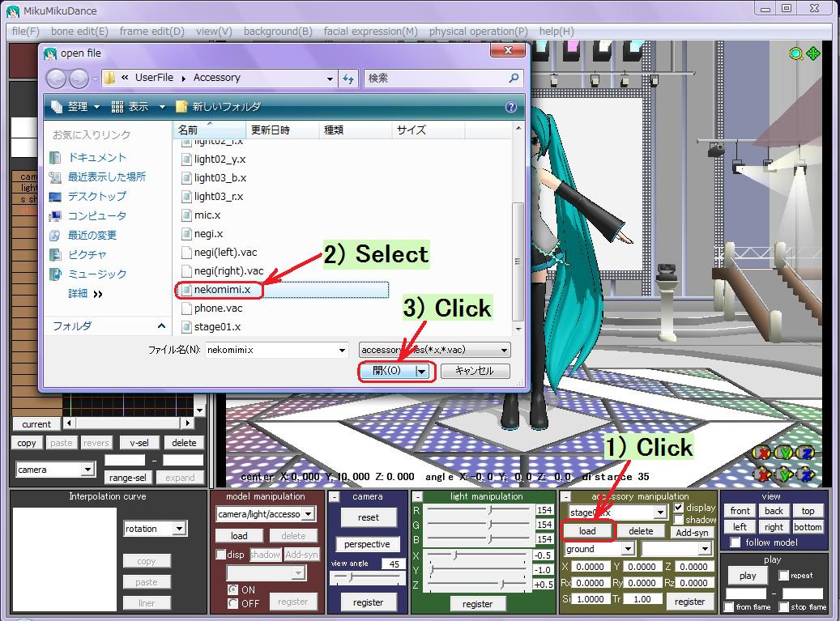840x621 pixels.
Task: Click the upper blue Z axis icon
Action: (x=806, y=453)
